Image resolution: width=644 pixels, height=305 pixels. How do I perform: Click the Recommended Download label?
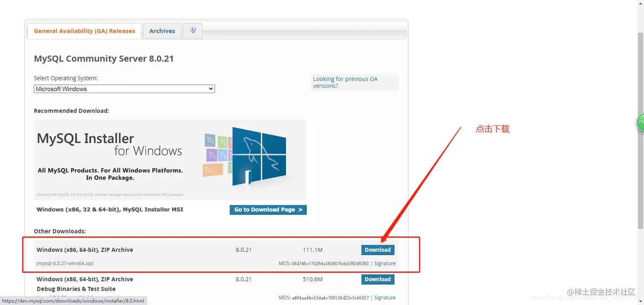tap(72, 111)
